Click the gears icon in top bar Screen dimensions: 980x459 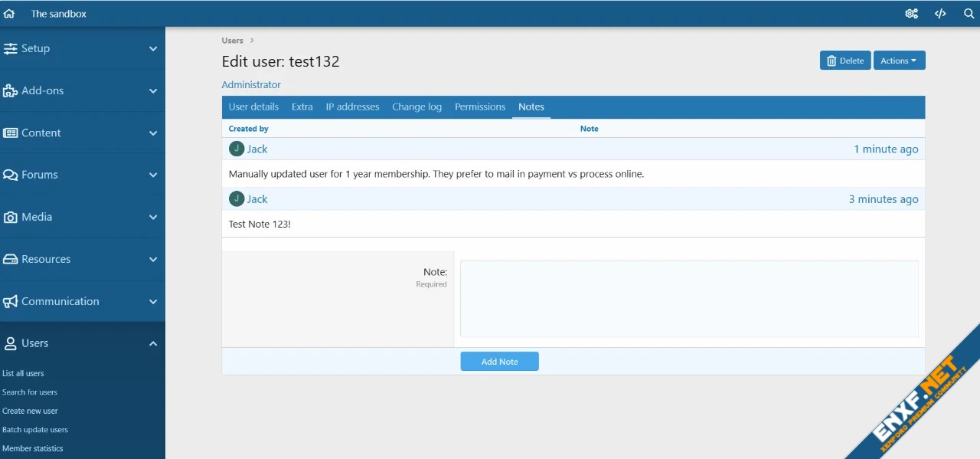(911, 14)
